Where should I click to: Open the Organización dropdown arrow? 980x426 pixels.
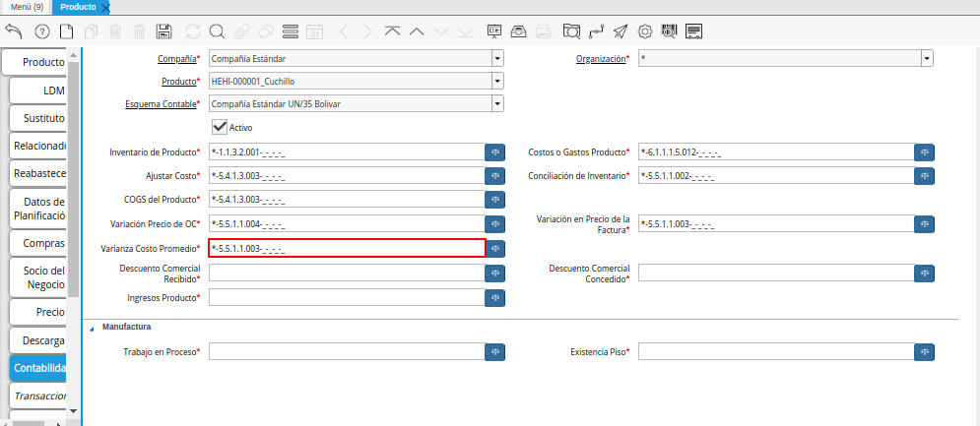click(927, 59)
